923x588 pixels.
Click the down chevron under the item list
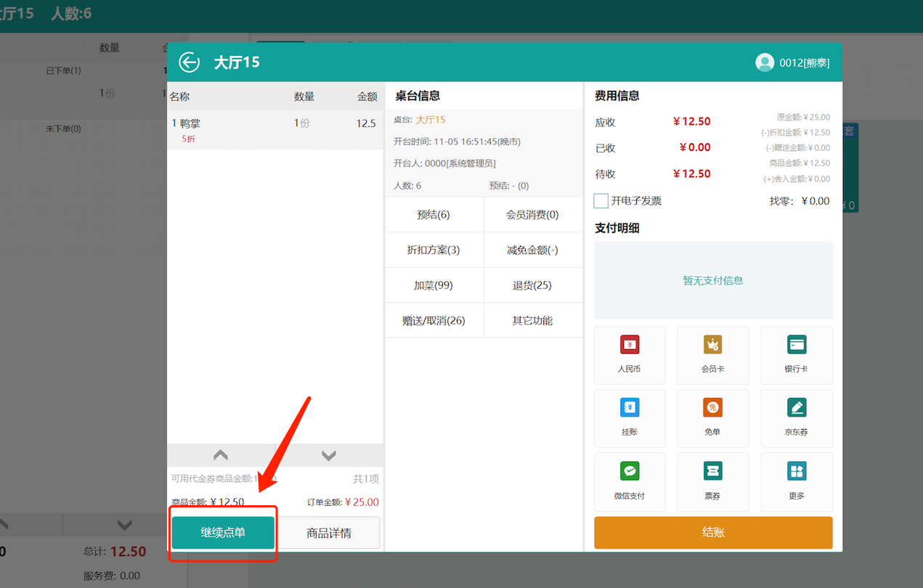coord(329,455)
